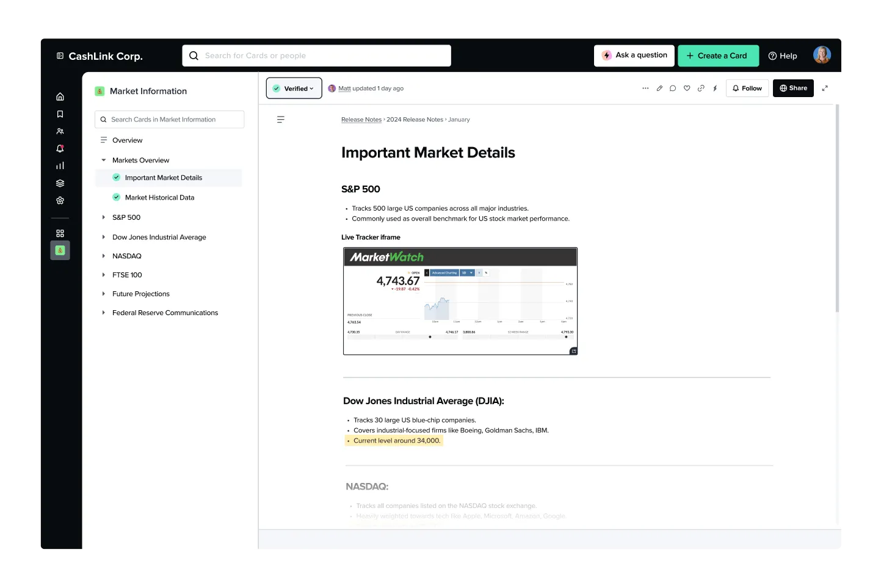This screenshot has height=588, width=881.
Task: Open the Verified status dropdown
Action: pyautogui.click(x=294, y=88)
